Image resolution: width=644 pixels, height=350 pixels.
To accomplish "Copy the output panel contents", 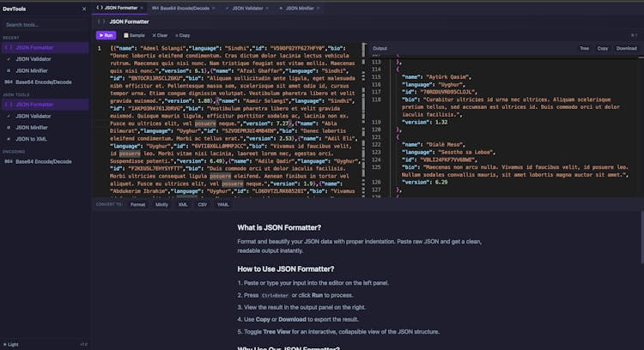I will (x=603, y=49).
